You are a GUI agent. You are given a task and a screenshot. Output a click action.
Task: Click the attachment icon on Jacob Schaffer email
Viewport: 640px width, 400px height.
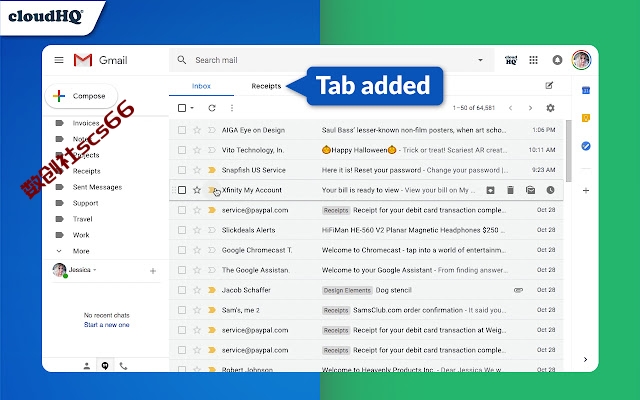click(518, 290)
